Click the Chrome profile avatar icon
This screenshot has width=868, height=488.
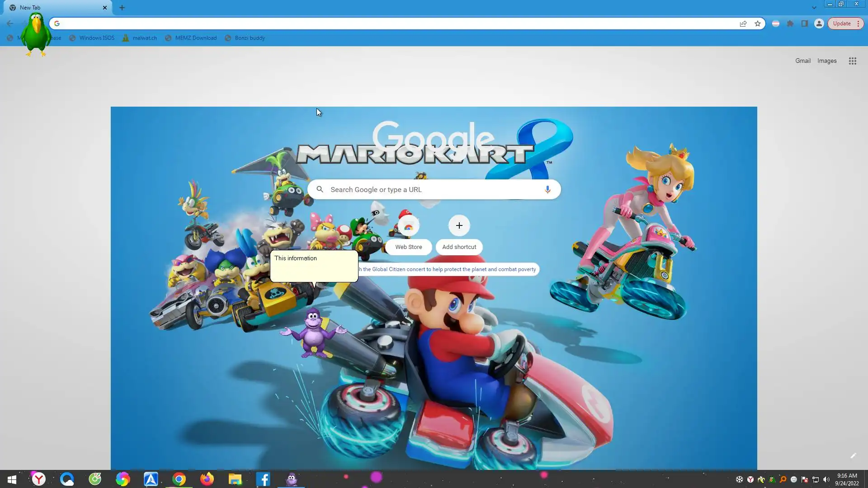pyautogui.click(x=819, y=23)
